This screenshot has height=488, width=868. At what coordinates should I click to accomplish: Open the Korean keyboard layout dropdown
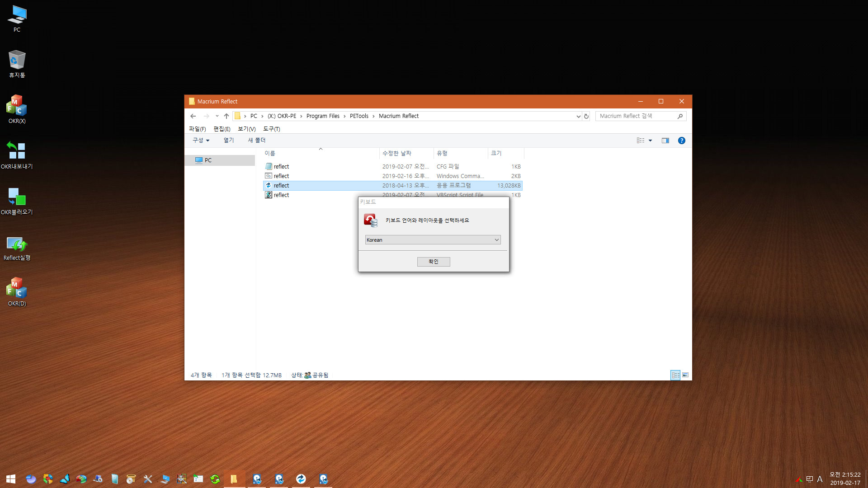[x=433, y=240]
